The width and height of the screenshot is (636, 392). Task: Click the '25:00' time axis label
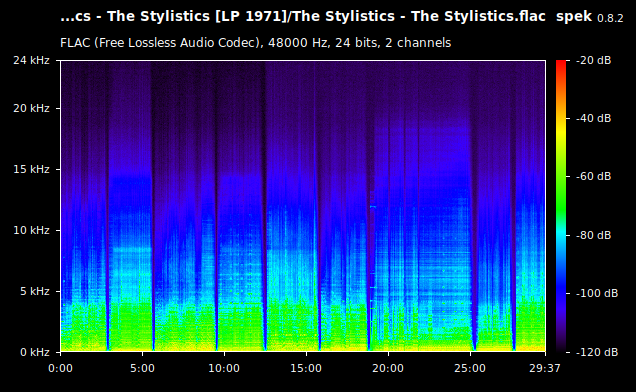(470, 368)
